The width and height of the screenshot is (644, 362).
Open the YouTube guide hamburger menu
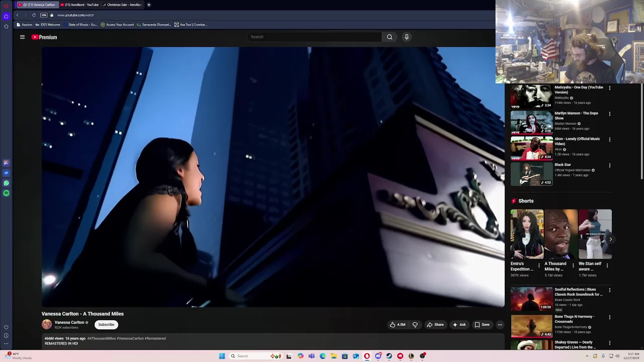[x=22, y=37]
